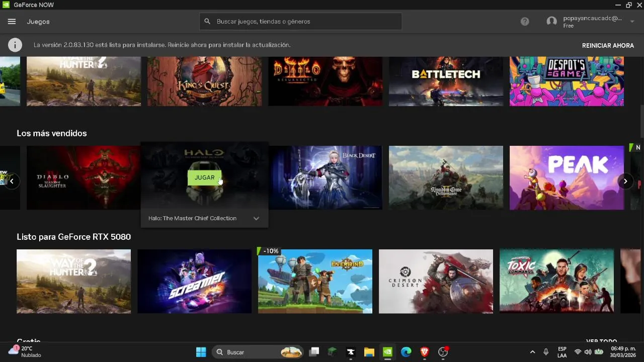The image size is (644, 362).
Task: Click REINICIAR AHORA to install update
Action: click(608, 45)
